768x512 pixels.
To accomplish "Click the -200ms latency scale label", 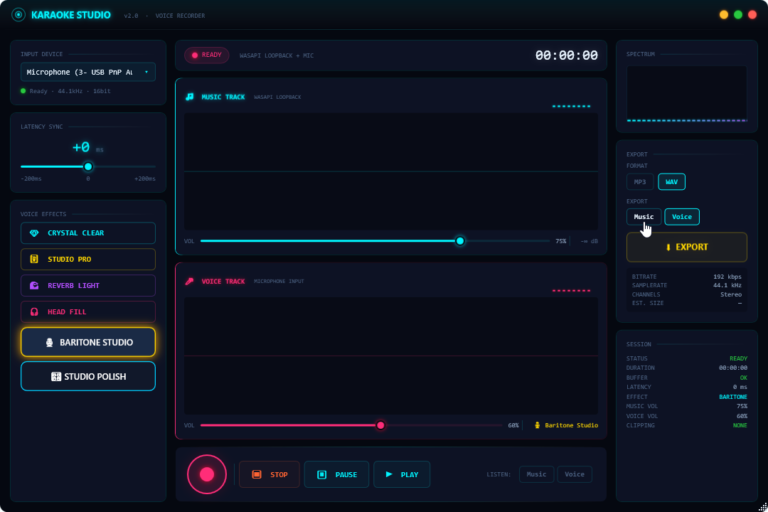I will (31, 179).
